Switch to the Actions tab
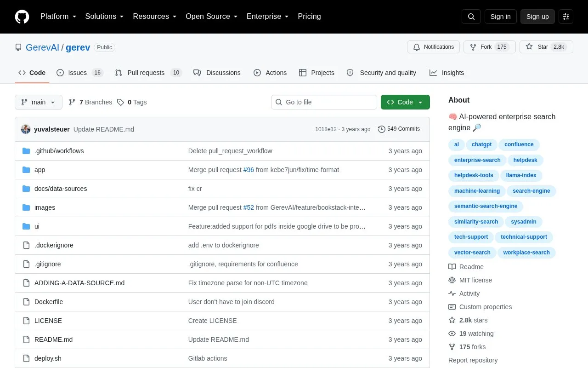This screenshot has height=368, width=588. click(270, 73)
